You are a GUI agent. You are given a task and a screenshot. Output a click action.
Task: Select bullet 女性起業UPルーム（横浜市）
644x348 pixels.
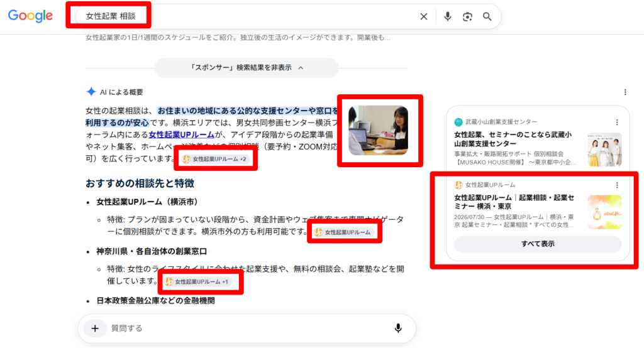[148, 202]
